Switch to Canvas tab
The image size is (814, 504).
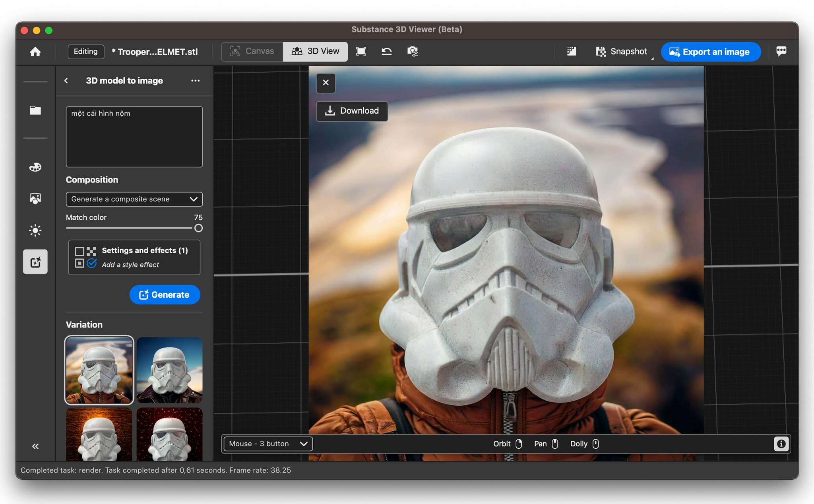pyautogui.click(x=252, y=52)
